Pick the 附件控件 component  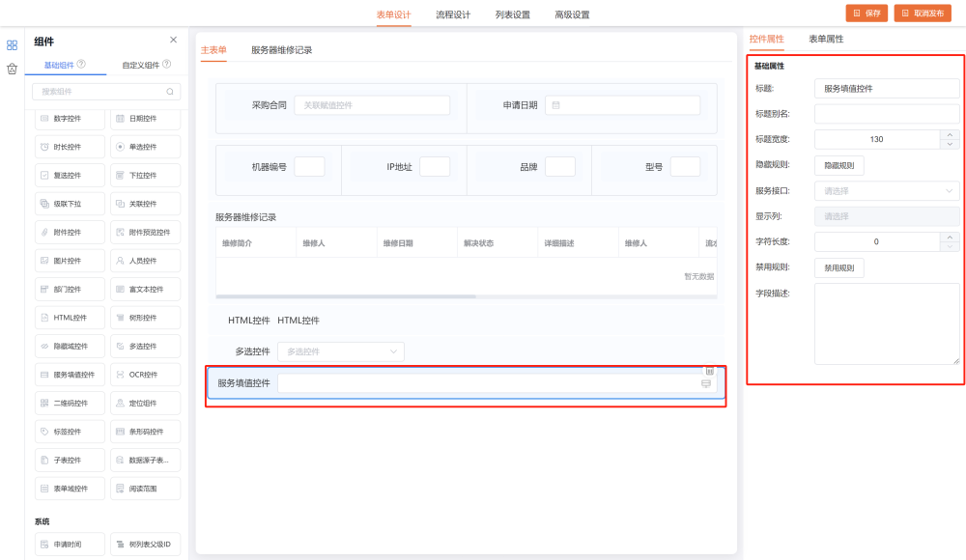point(71,233)
